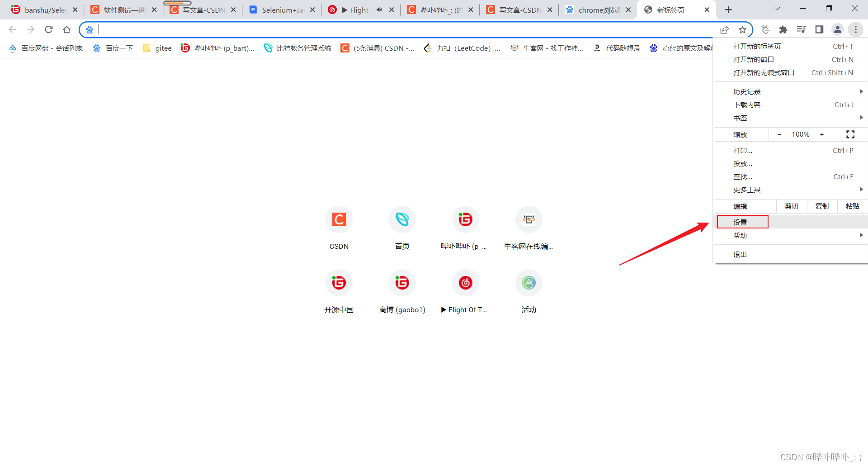The image size is (868, 466).
Task: Go to the home page icon
Action: pyautogui.click(x=67, y=29)
